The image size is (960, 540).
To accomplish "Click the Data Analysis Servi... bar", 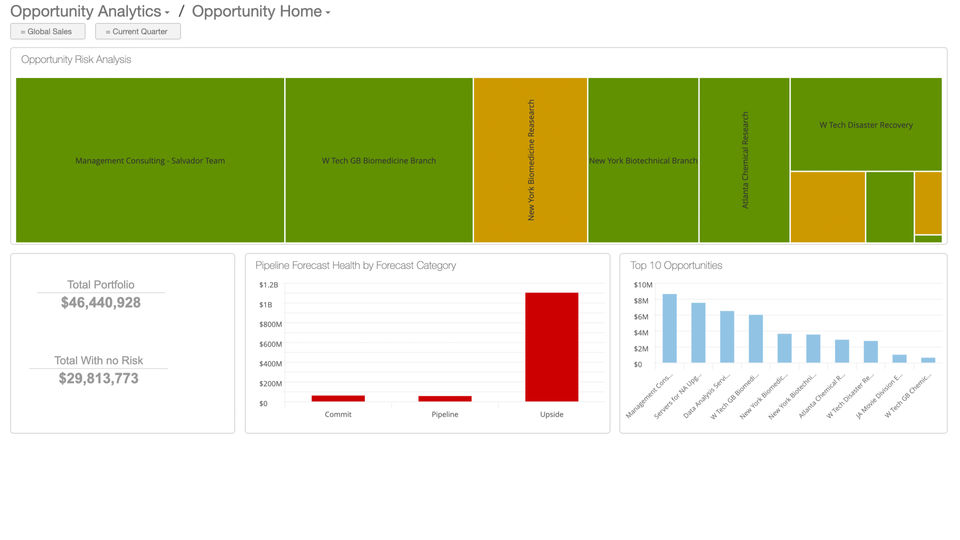I will pos(727,337).
